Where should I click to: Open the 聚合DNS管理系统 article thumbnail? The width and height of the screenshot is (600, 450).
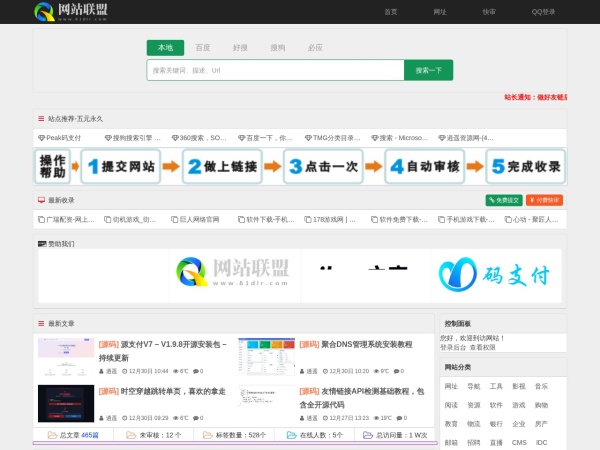click(267, 357)
